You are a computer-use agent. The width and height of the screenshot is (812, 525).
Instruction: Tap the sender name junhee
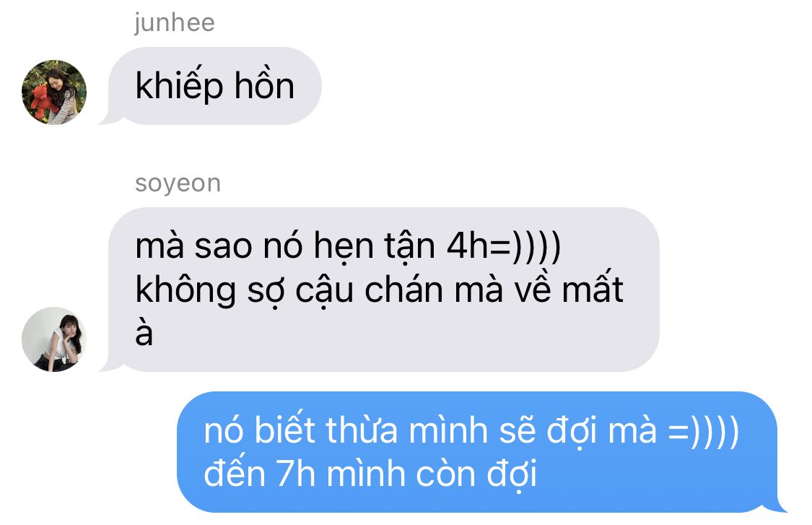click(x=175, y=23)
